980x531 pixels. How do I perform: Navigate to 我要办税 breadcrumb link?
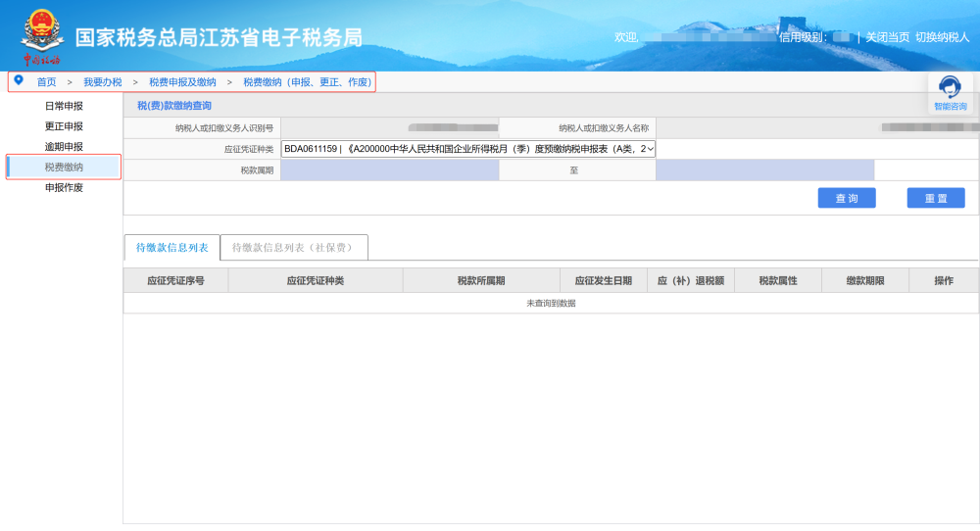click(102, 82)
